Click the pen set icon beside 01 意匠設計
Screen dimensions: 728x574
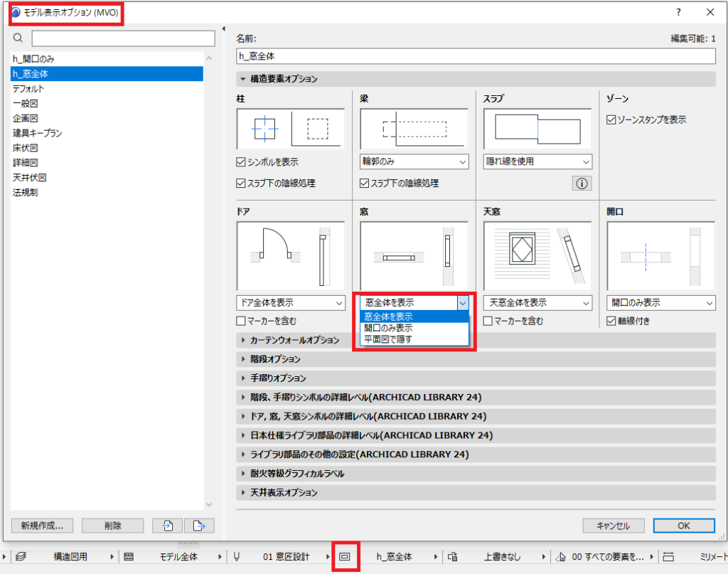(236, 556)
